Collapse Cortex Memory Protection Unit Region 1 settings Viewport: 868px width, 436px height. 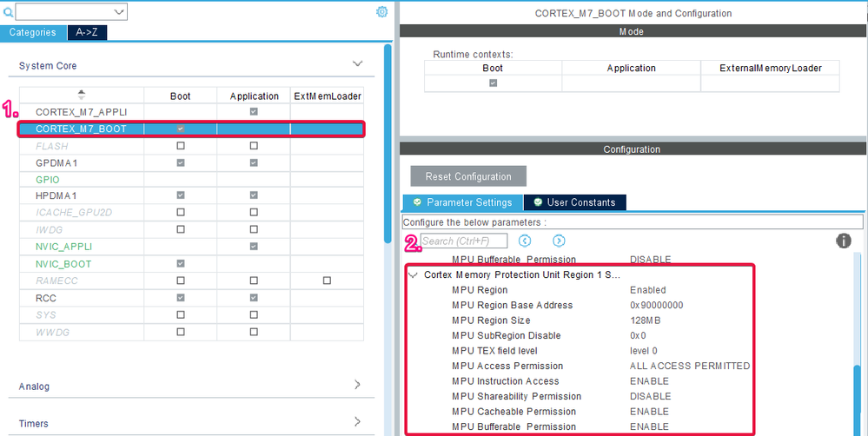(413, 275)
